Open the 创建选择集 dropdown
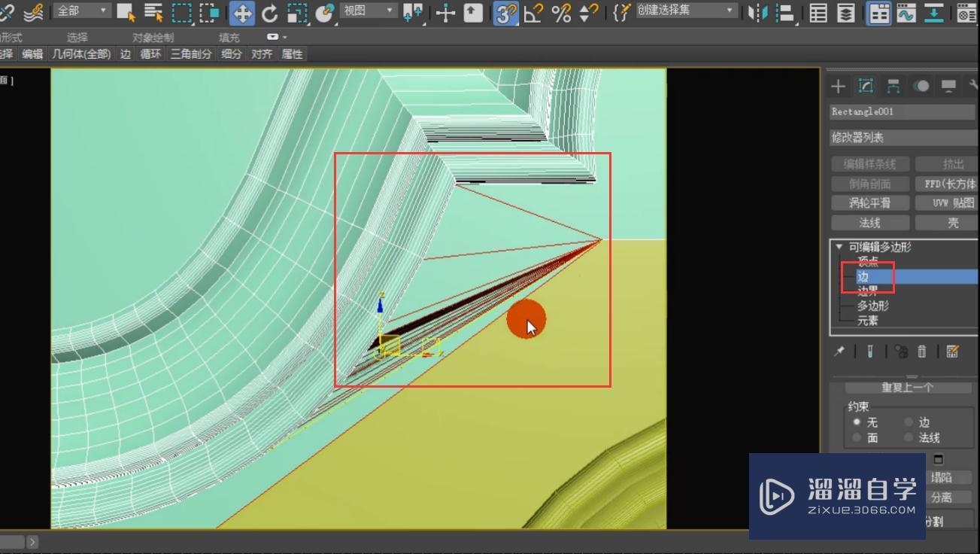 click(x=685, y=11)
